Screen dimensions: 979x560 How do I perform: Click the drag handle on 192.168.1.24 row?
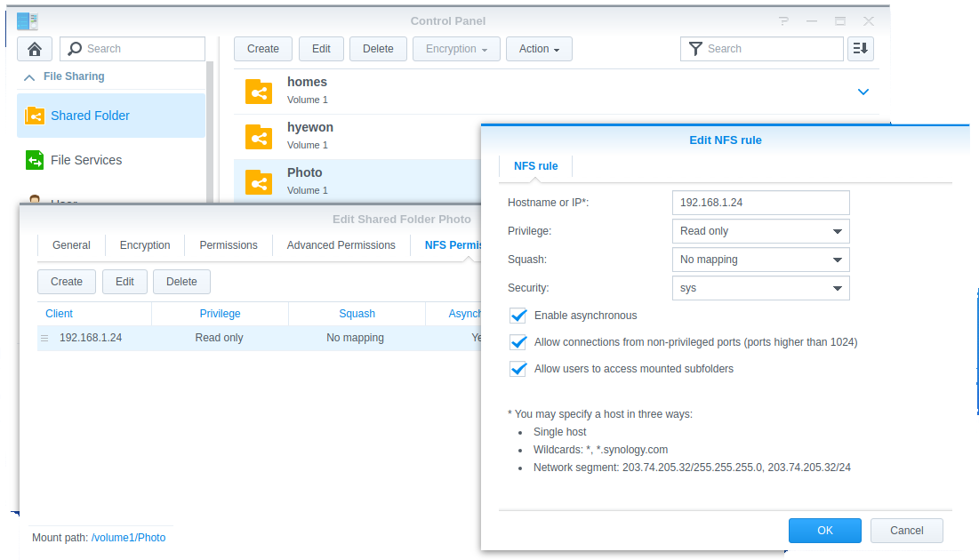44,338
